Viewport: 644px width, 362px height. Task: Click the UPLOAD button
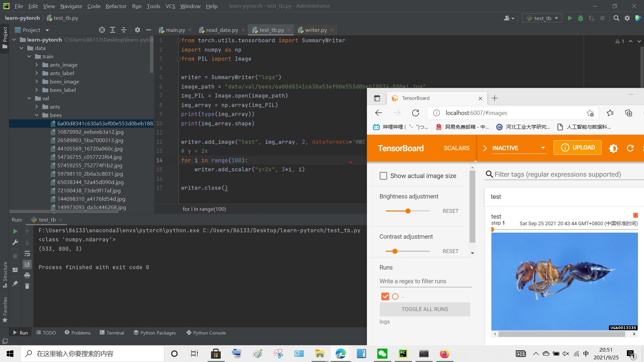coord(577,147)
